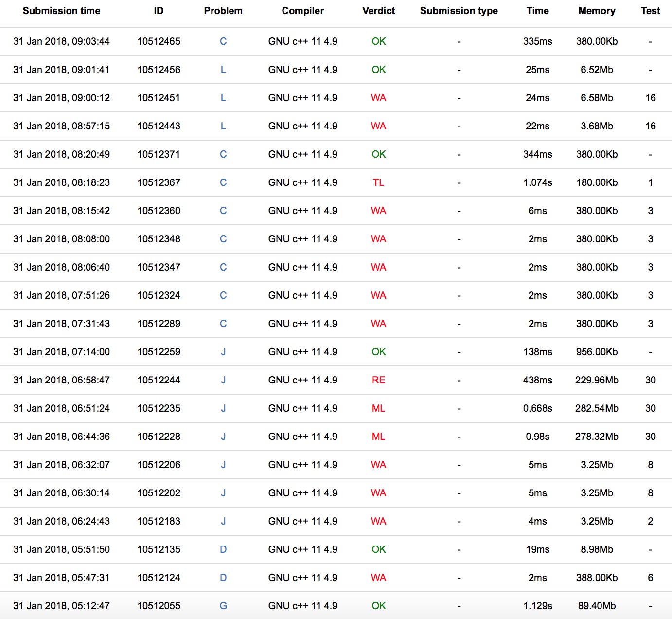Click the RE verdict in the table
The image size is (672, 619).
tap(378, 380)
